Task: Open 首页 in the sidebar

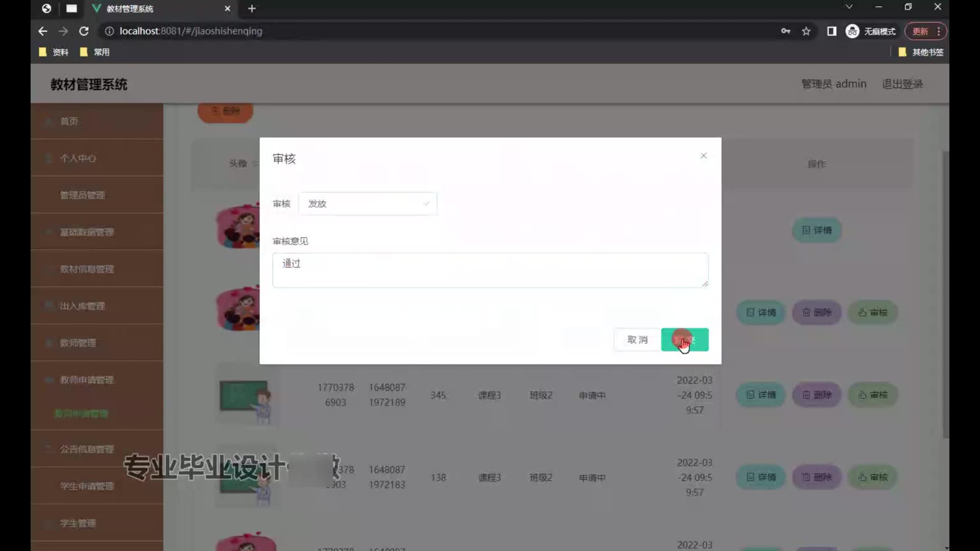Action: pyautogui.click(x=97, y=121)
